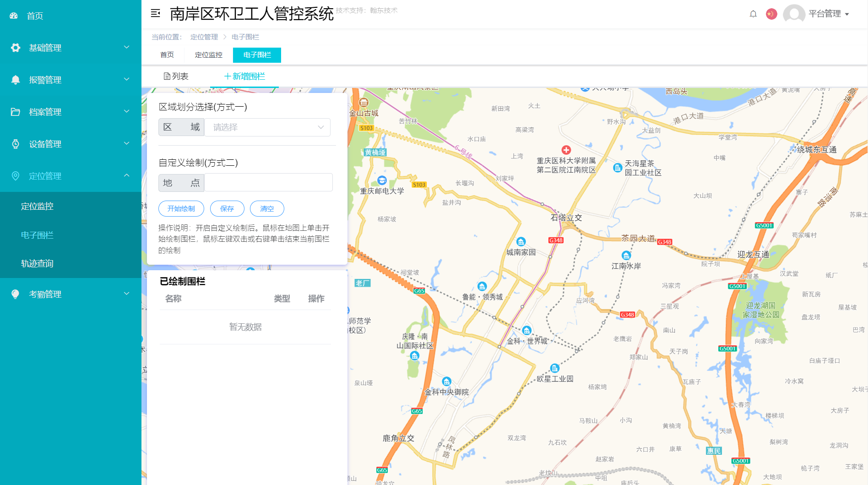Click the 名称 column header

pyautogui.click(x=174, y=299)
